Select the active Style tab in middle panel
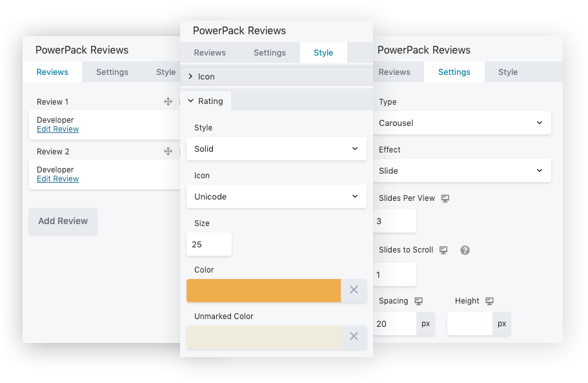 [x=323, y=52]
